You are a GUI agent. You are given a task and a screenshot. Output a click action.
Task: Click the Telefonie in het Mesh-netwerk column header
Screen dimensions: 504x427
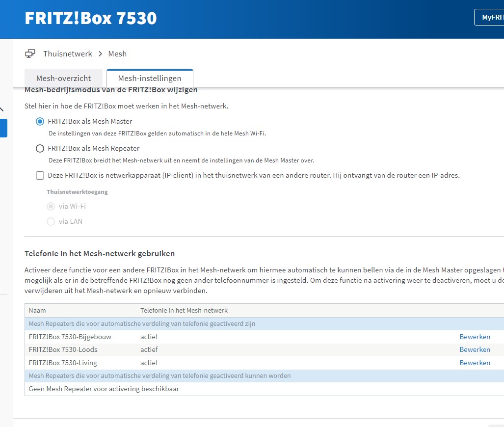click(x=184, y=310)
